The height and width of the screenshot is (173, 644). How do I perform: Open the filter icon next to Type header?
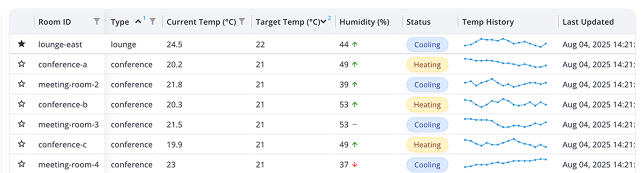coord(152,22)
